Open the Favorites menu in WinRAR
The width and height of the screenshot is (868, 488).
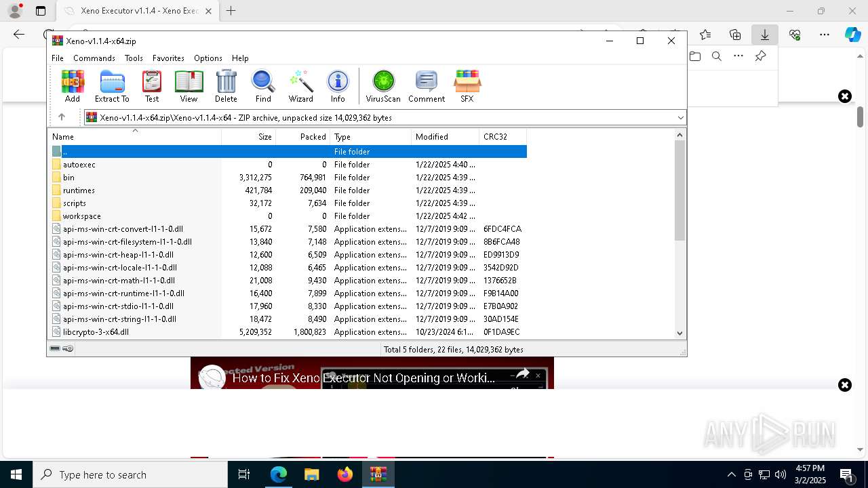click(x=168, y=58)
